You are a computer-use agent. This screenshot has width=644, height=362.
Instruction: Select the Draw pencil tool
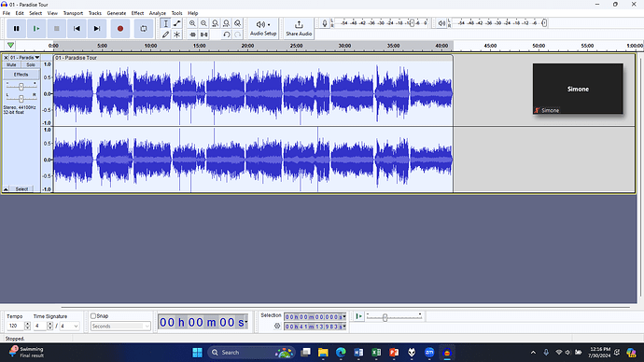[x=165, y=35]
